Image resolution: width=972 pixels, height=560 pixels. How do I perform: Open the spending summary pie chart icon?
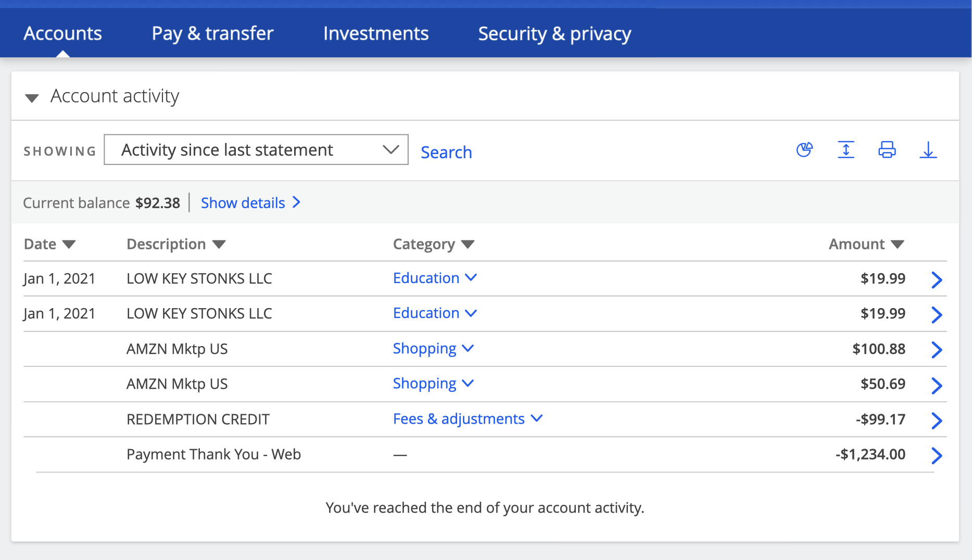804,150
